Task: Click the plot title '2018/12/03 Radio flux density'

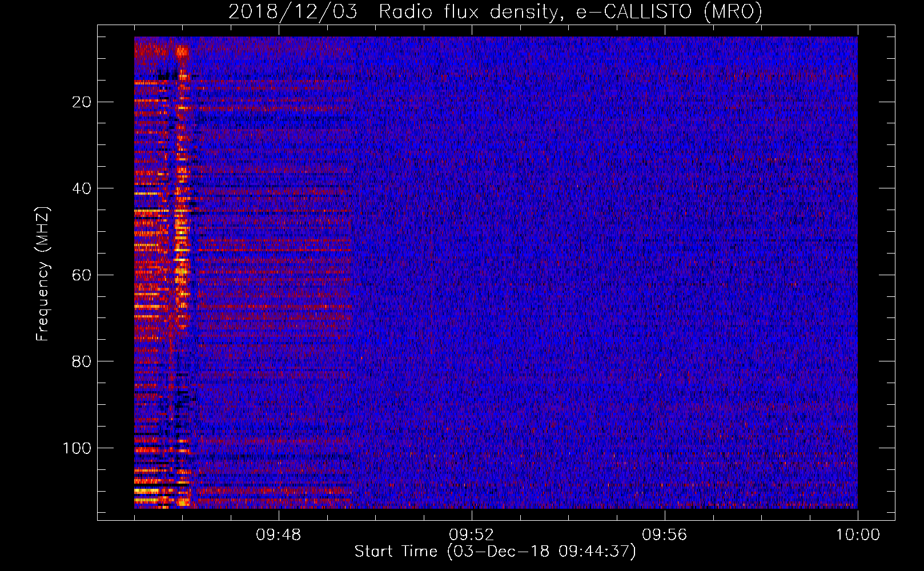Action: coord(495,11)
